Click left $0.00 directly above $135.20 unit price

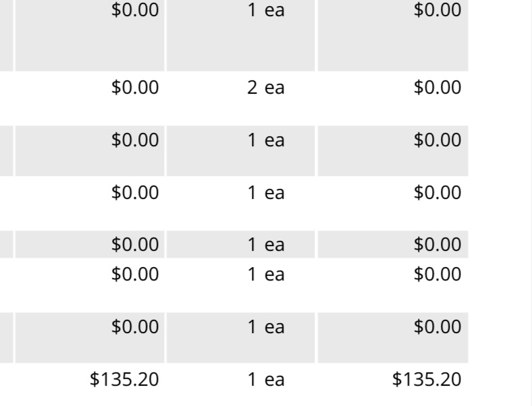(x=135, y=327)
